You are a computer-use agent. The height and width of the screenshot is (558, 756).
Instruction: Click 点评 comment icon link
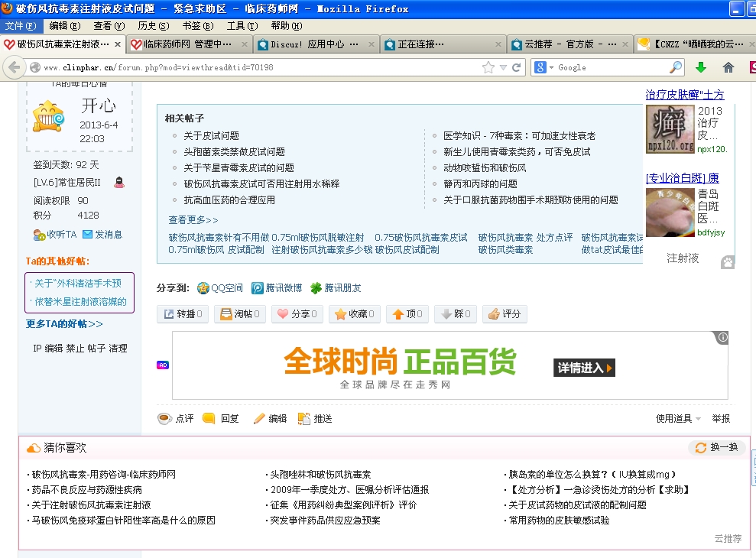coord(176,419)
